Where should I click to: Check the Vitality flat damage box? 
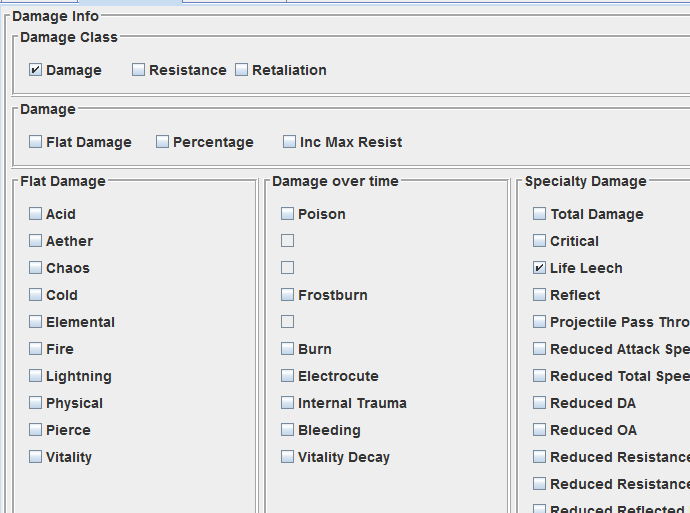tap(36, 457)
